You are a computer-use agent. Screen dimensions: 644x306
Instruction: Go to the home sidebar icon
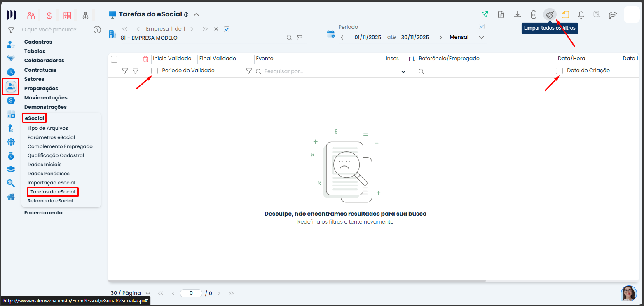[x=11, y=197]
